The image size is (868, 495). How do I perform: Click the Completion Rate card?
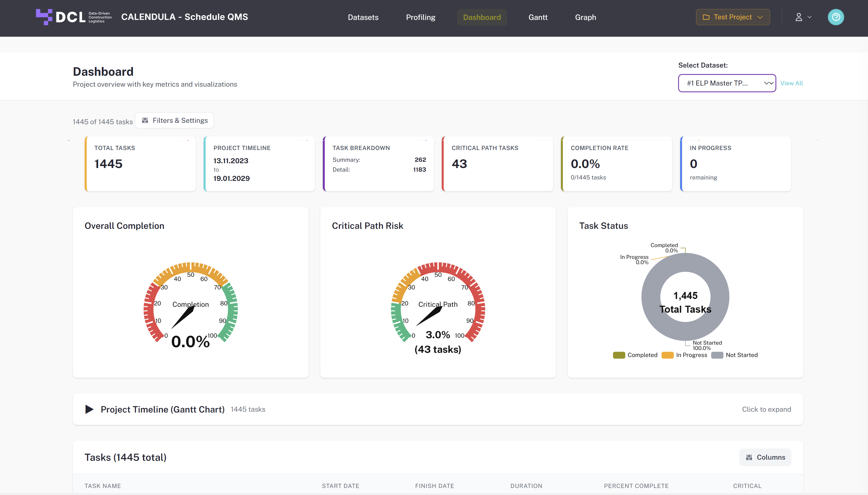click(616, 164)
